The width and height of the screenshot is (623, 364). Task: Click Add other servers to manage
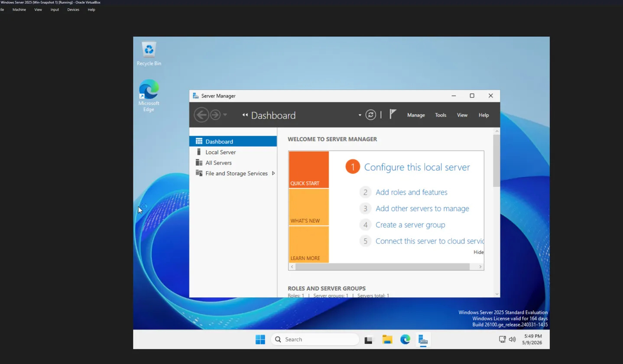pos(422,208)
